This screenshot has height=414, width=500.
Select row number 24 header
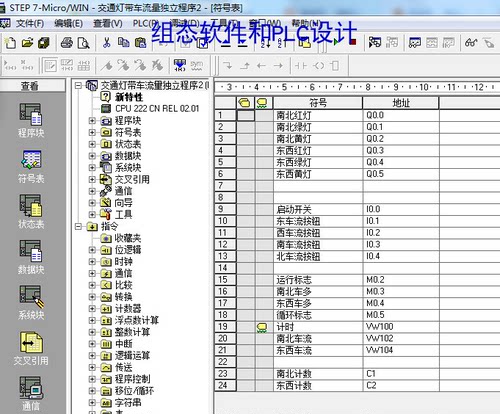click(225, 385)
